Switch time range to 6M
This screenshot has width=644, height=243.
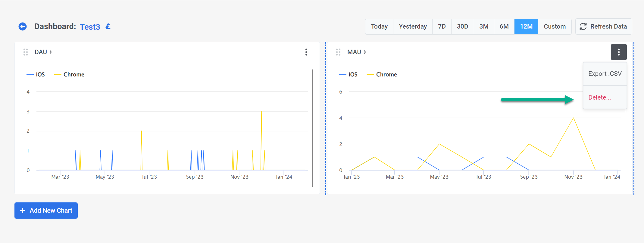504,26
